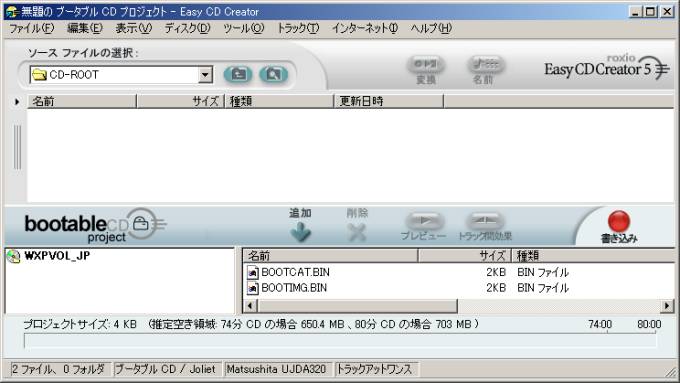The width and height of the screenshot is (680, 383).
Task: Click the horizontal scrollbar thumb in project list
Action: coord(357,306)
